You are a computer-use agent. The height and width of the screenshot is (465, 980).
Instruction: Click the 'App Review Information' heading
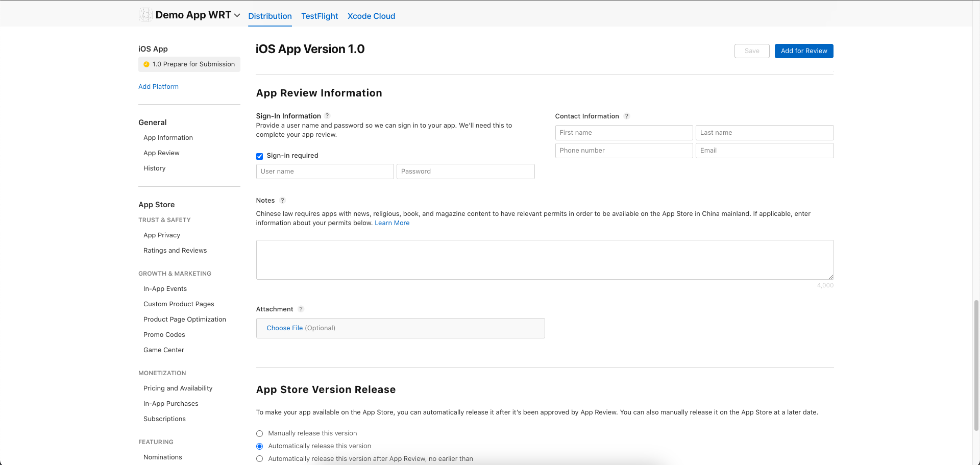point(319,93)
